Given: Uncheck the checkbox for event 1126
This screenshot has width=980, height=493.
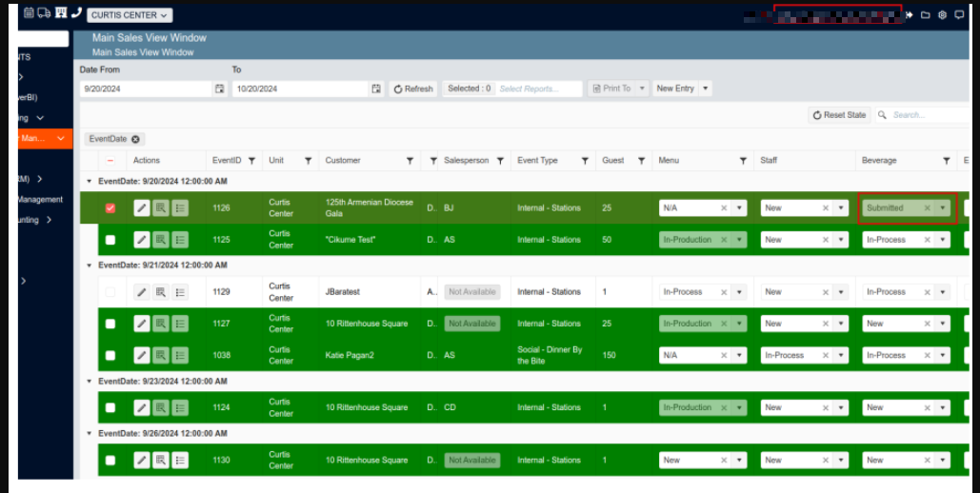Looking at the screenshot, I should click(110, 207).
